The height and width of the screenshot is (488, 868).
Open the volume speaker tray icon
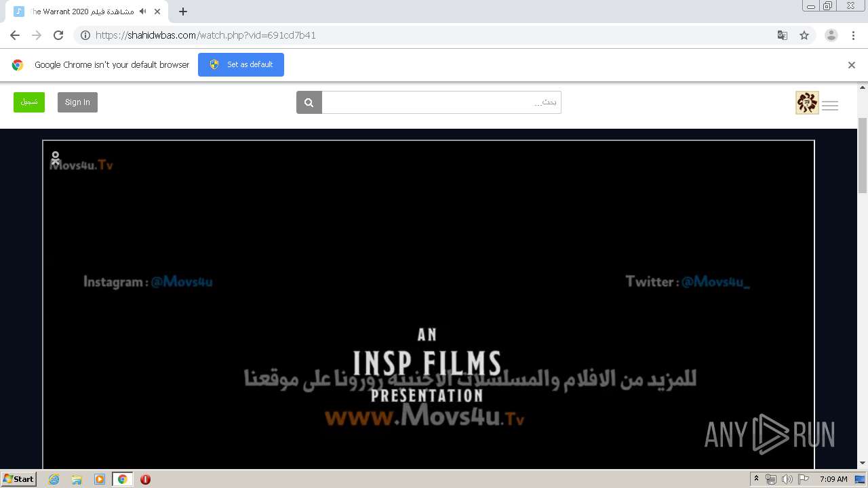(x=787, y=479)
